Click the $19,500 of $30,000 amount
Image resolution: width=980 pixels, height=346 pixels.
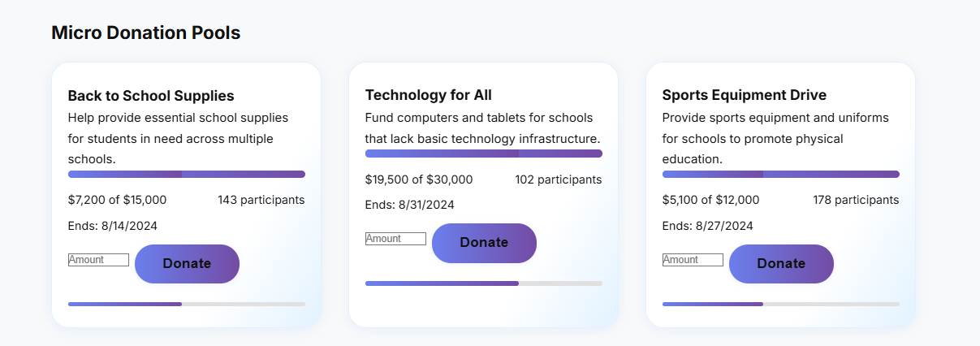(419, 179)
